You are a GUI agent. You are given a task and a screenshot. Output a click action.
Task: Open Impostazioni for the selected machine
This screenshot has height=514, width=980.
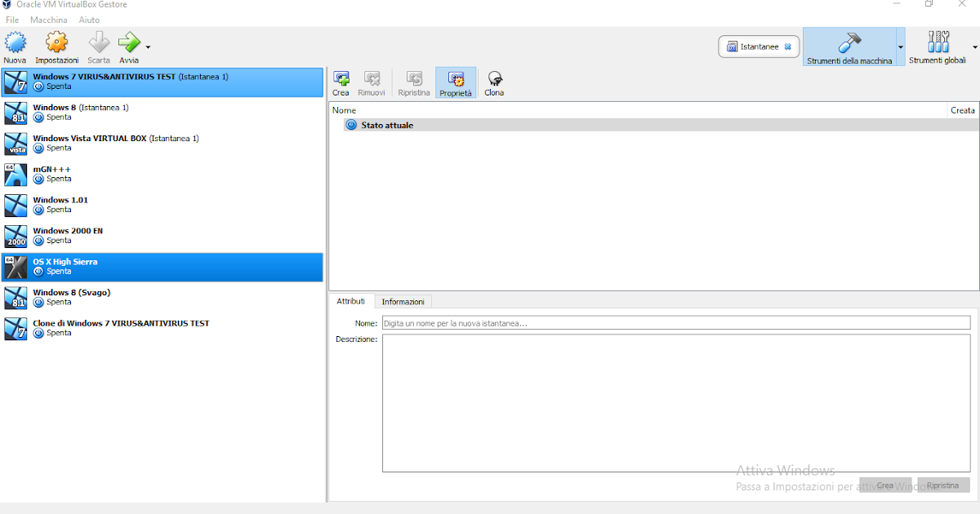(56, 45)
